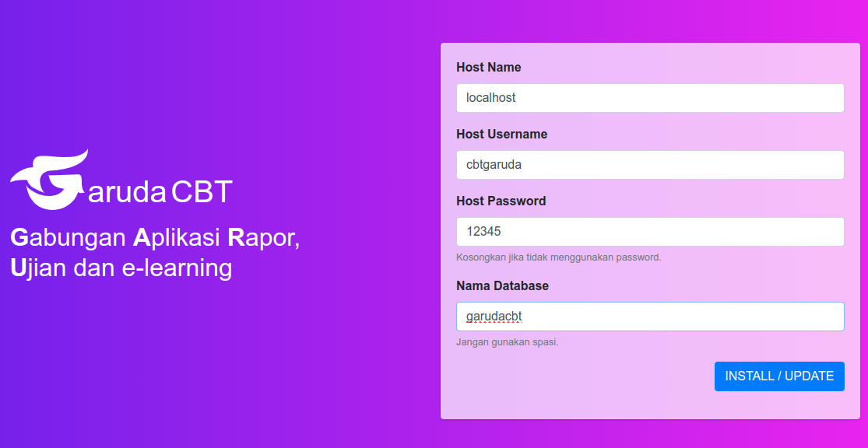Click hint text "Kosongkan jika tidak menggunakan password."
The width and height of the screenshot is (868, 448).
tap(558, 257)
